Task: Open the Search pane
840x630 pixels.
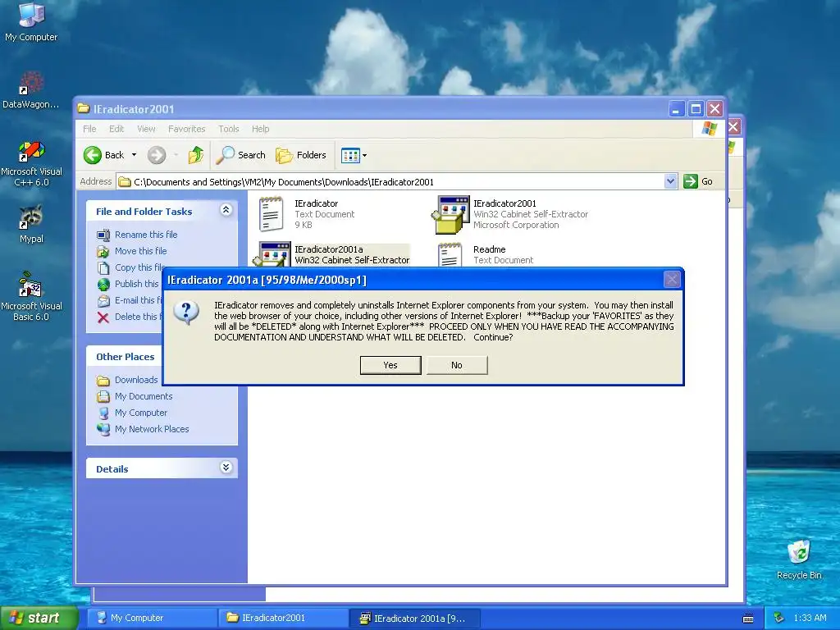Action: click(240, 155)
